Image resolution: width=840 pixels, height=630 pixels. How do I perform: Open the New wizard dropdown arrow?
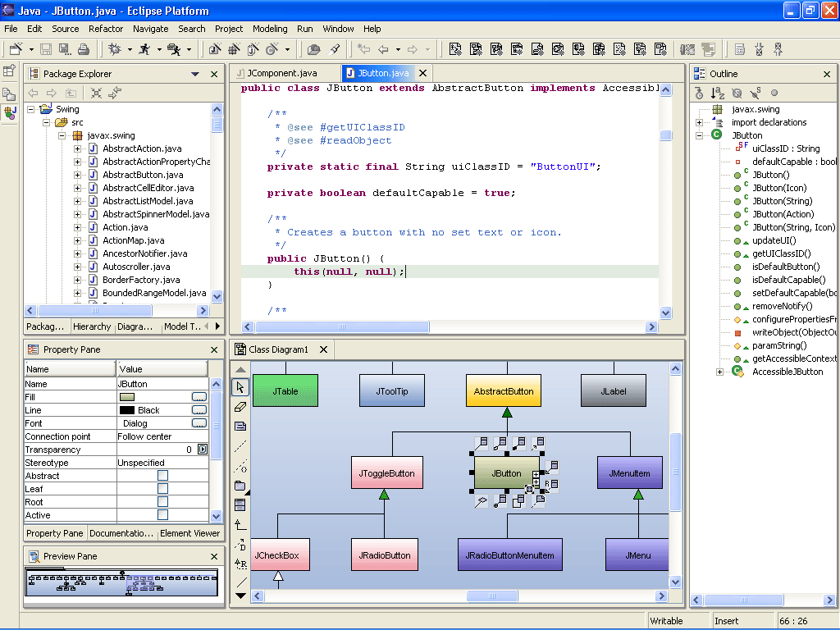(x=31, y=50)
